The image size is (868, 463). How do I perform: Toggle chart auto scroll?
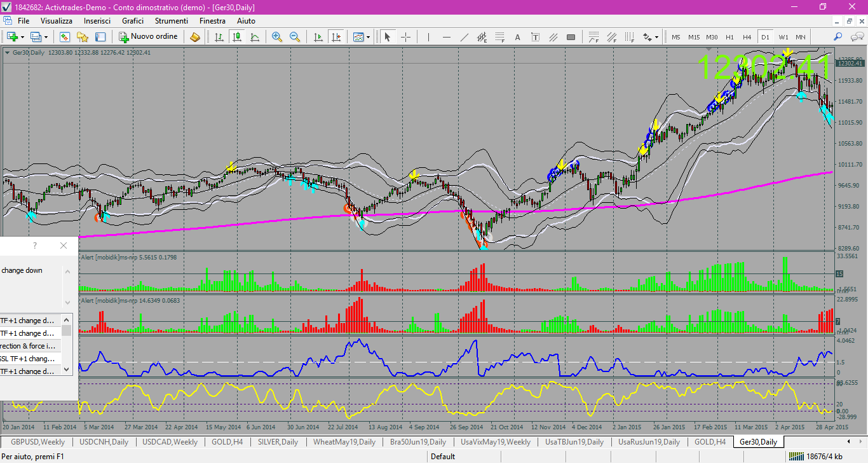tap(319, 37)
